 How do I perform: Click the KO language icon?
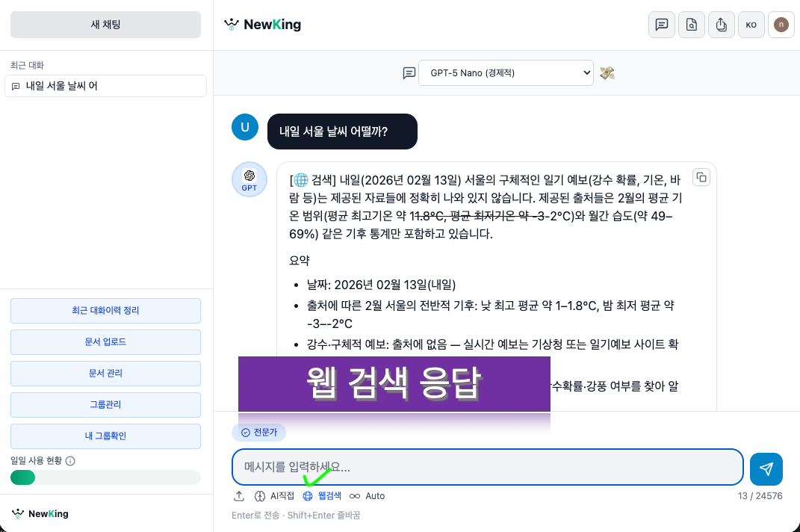click(x=751, y=25)
